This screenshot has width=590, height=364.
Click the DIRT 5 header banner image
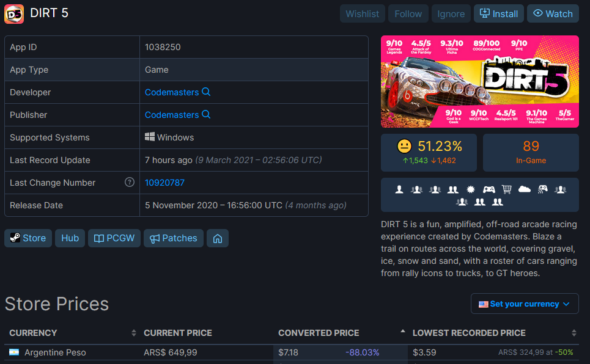coord(480,82)
